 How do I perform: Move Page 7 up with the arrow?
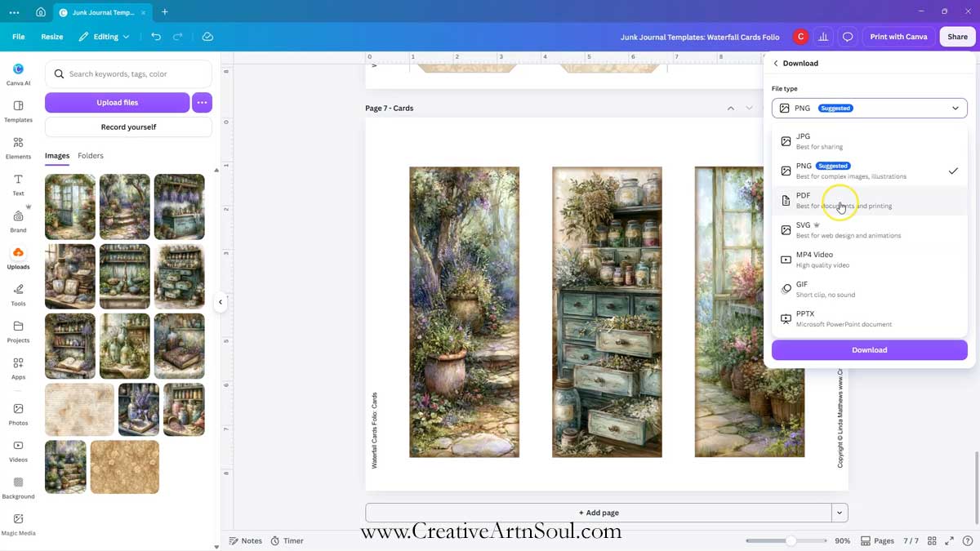coord(730,108)
